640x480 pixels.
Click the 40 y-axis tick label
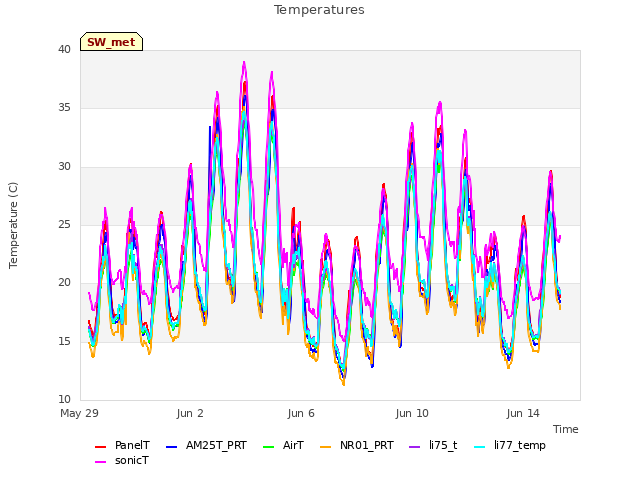64,50
